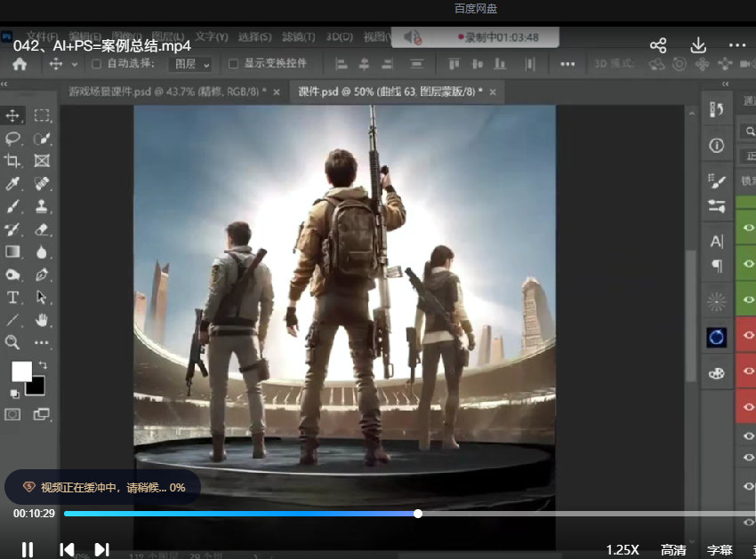Image resolution: width=756 pixels, height=559 pixels.
Task: Open the History panel icon
Action: [717, 110]
